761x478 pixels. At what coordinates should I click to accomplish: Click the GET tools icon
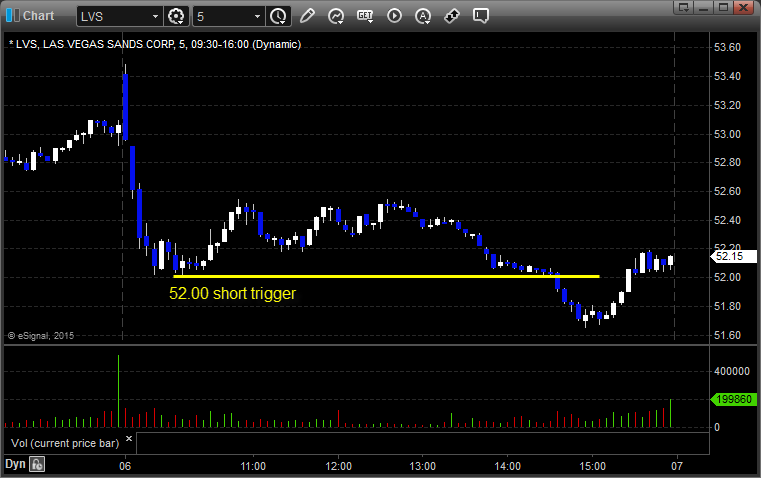click(x=365, y=16)
